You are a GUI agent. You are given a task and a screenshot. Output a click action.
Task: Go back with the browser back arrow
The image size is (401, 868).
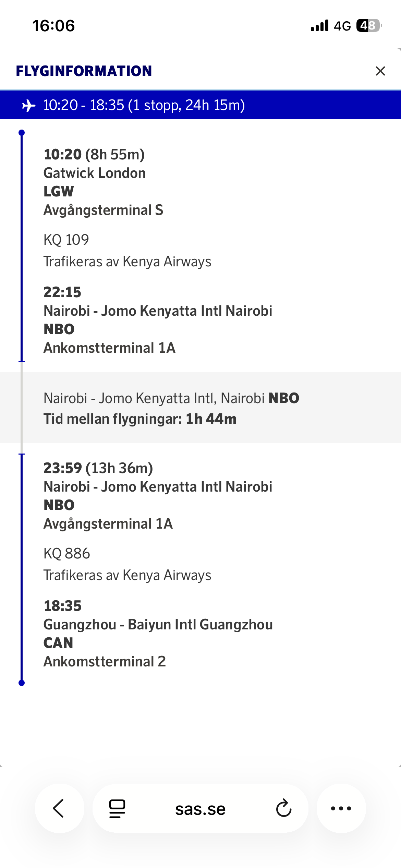coord(59,808)
